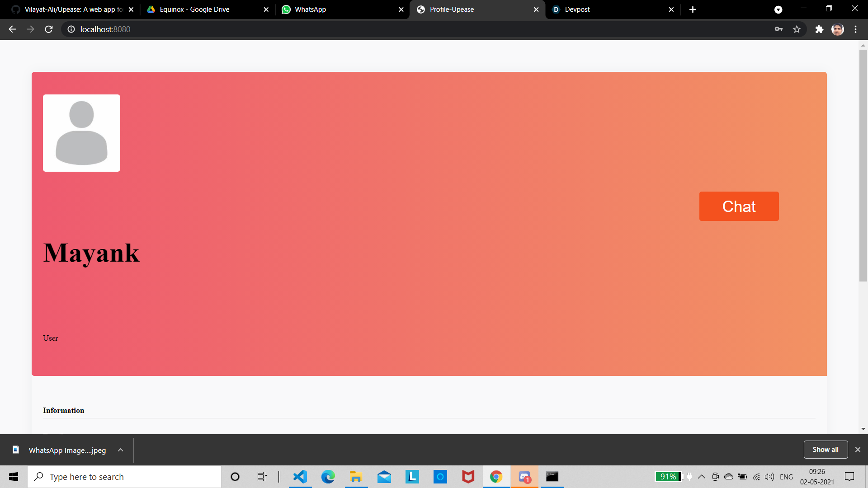868x488 pixels.
Task: Click the default profile avatar image
Action: click(x=81, y=133)
